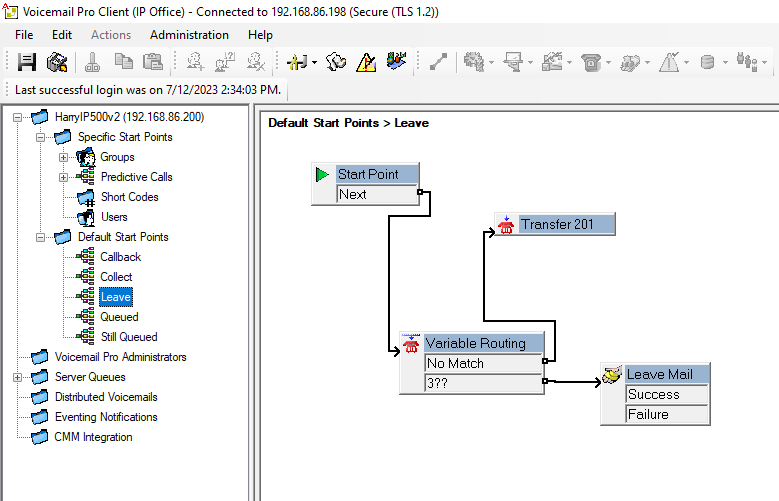Open the Eventing Notifications folder

[106, 417]
